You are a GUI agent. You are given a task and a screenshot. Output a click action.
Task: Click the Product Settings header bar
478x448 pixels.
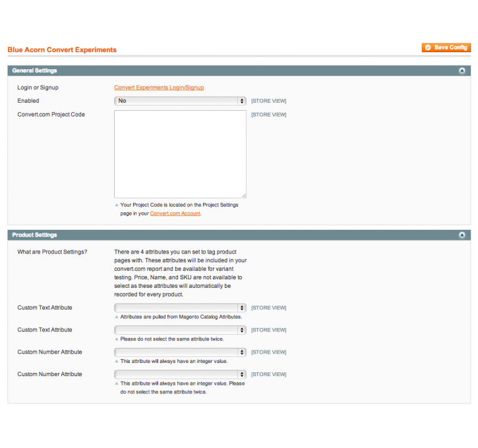point(239,235)
